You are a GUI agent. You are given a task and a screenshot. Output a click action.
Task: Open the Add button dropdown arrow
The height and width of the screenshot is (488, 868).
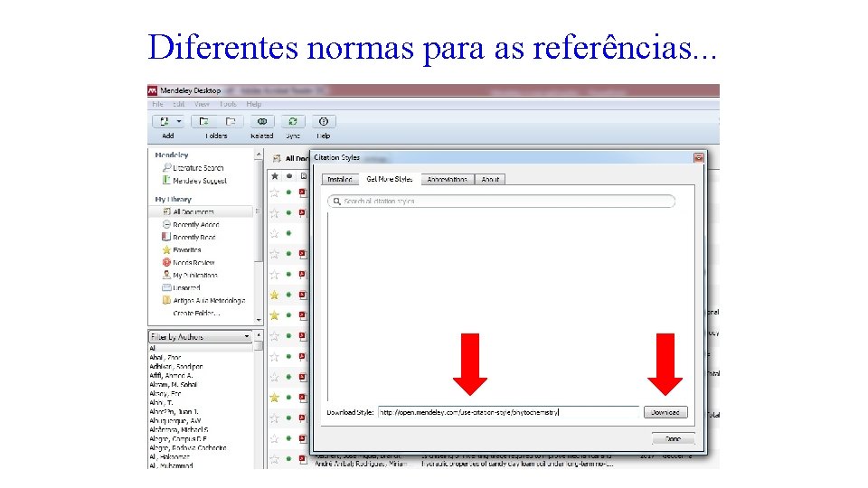179,121
